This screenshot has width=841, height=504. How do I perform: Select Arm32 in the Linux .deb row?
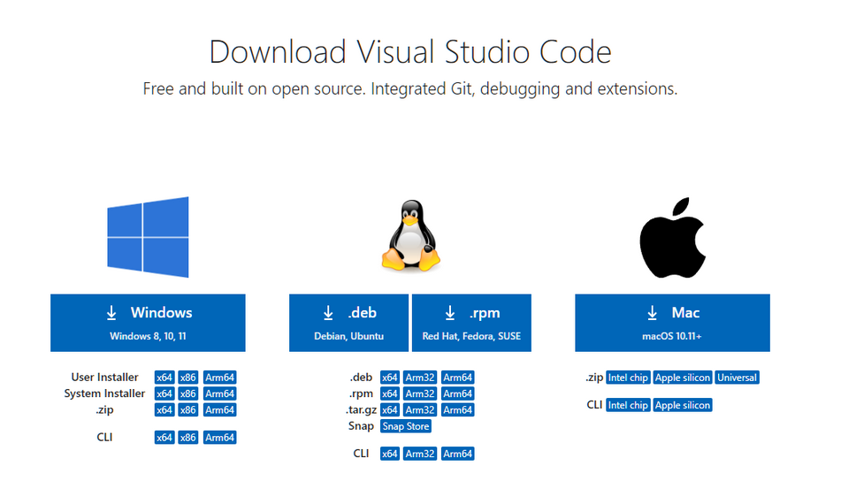point(420,378)
